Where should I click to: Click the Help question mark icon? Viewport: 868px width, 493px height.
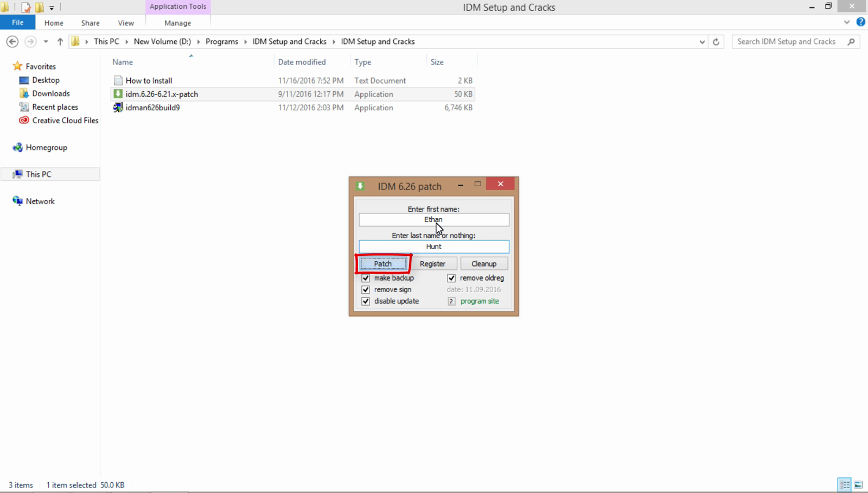pyautogui.click(x=860, y=22)
